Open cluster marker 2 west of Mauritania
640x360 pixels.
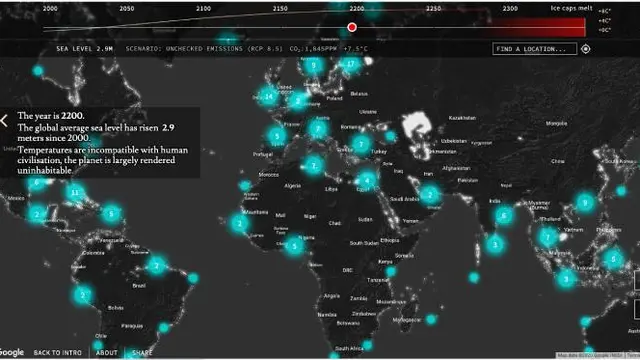pos(240,223)
